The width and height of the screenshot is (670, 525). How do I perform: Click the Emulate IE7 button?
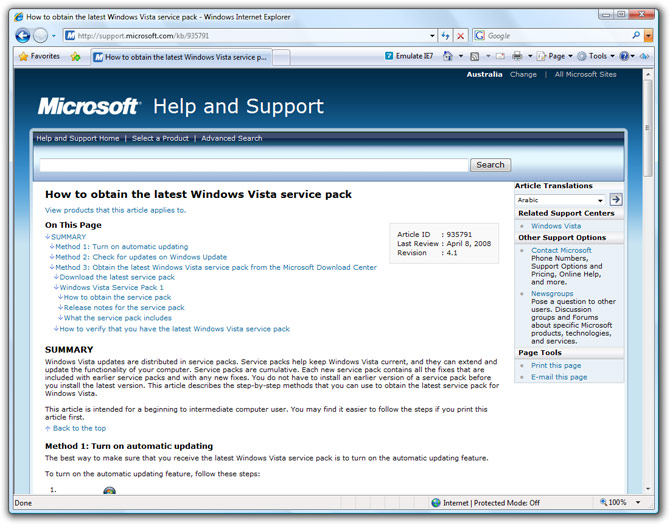click(x=409, y=56)
